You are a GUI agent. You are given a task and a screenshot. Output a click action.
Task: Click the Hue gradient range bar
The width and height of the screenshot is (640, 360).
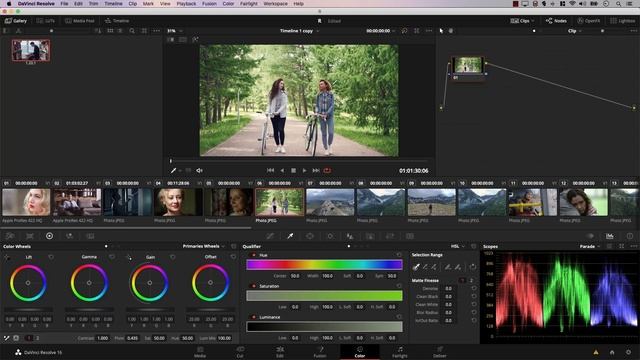click(324, 265)
